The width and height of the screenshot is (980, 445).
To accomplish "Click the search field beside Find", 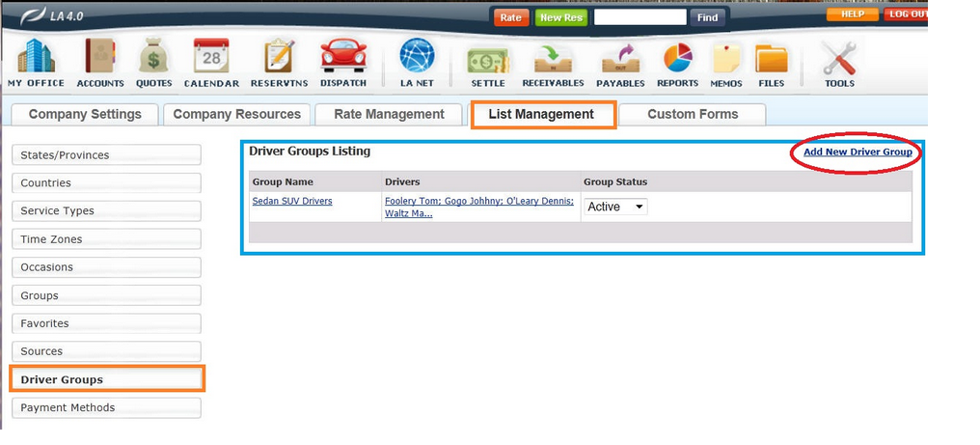I will [x=640, y=17].
